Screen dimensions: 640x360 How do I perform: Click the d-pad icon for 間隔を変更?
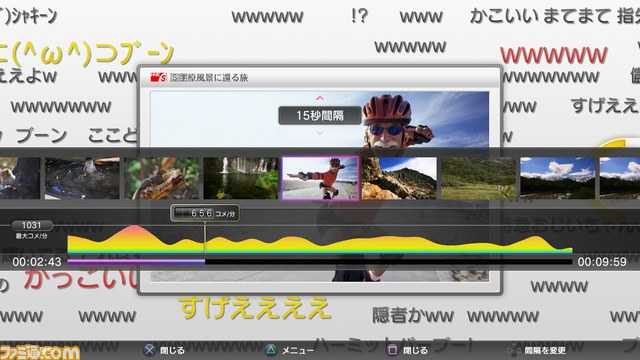tap(513, 350)
